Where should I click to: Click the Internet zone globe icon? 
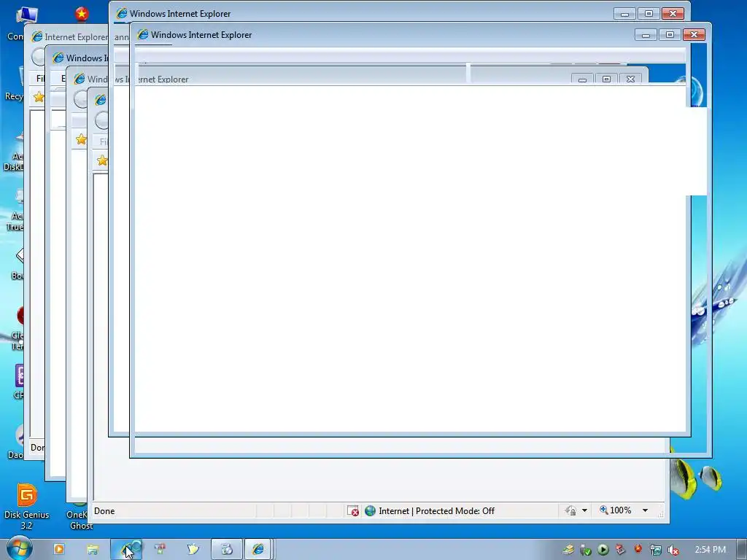(x=370, y=511)
